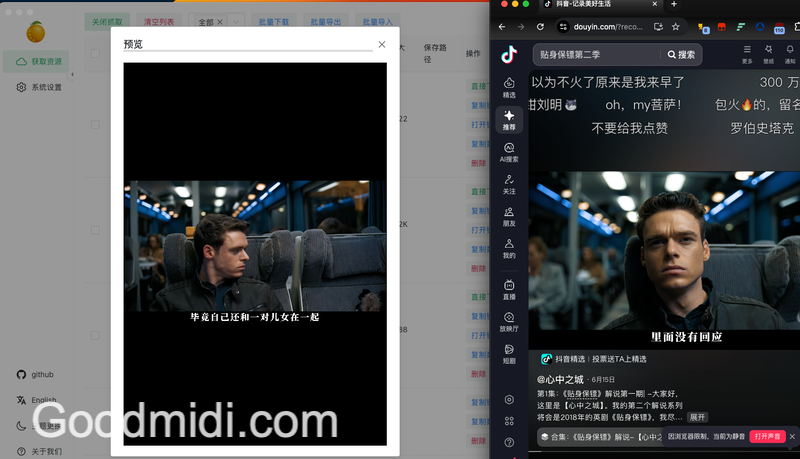Open the 更多 menu in Douyin header
The height and width of the screenshot is (459, 800).
pos(747,54)
